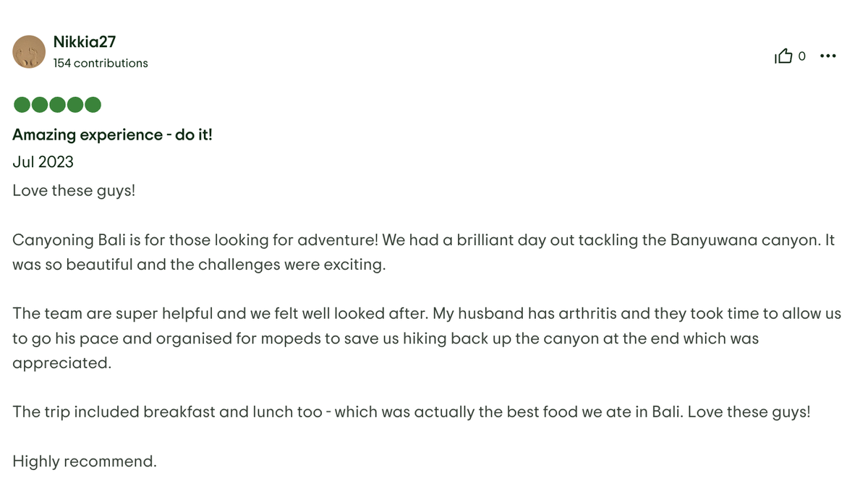
Task: Click the thumbs-up helpful icon
Action: click(783, 56)
